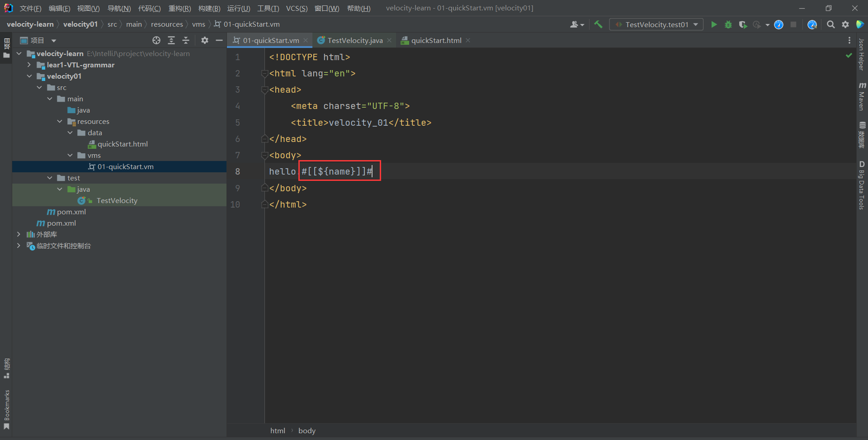
Task: Open the 文件(F) File menu
Action: click(30, 8)
